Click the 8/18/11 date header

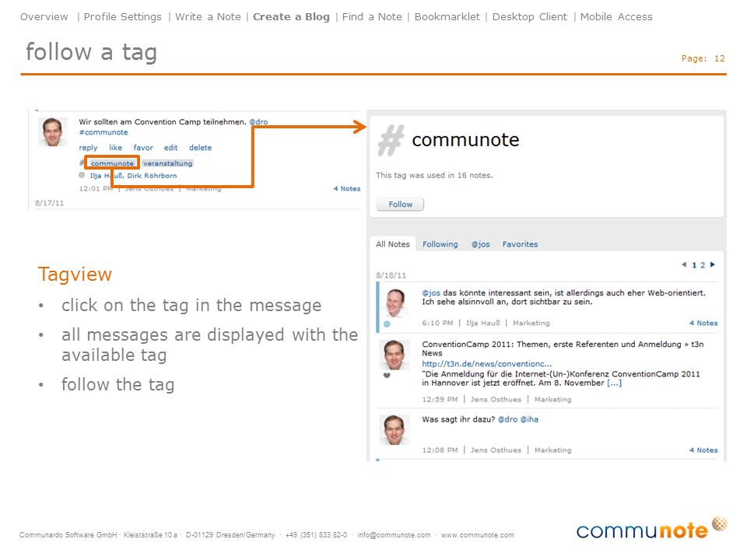tap(391, 275)
